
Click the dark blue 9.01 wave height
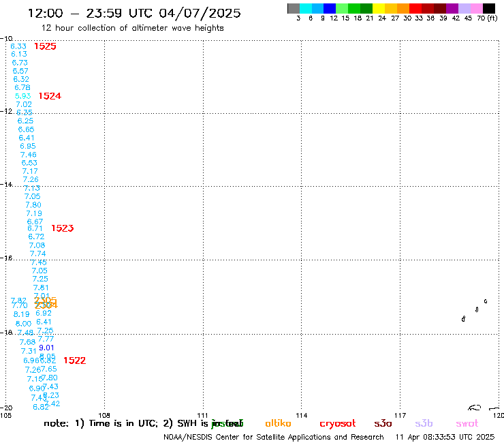click(x=46, y=348)
